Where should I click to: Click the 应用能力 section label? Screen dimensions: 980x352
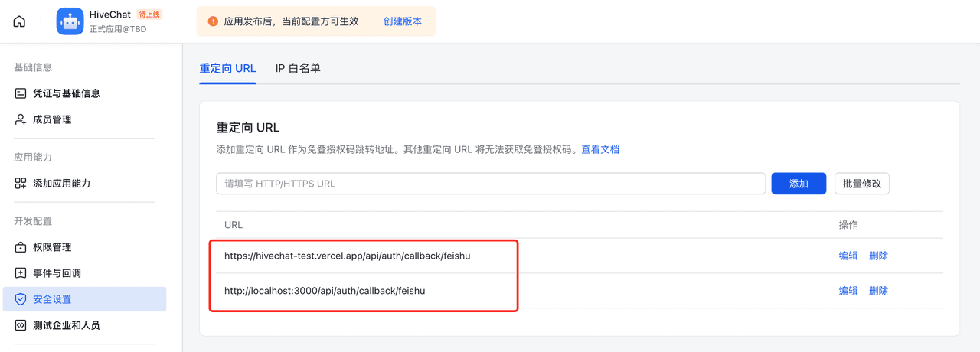tap(33, 158)
